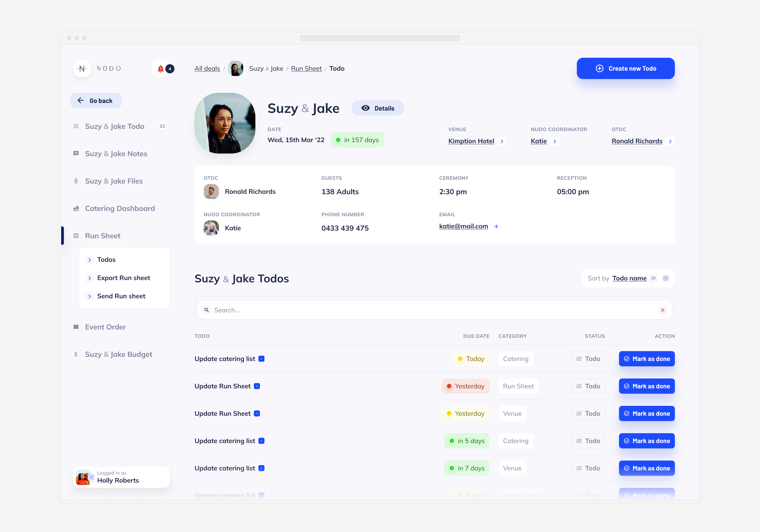Open the notifications bell
Image resolution: width=760 pixels, height=532 pixels.
coord(161,69)
